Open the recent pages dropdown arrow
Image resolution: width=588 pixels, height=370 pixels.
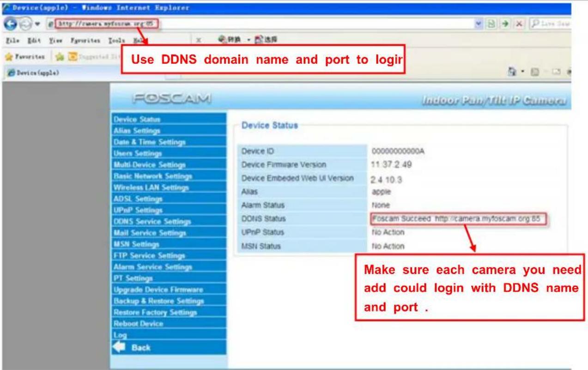tap(36, 24)
